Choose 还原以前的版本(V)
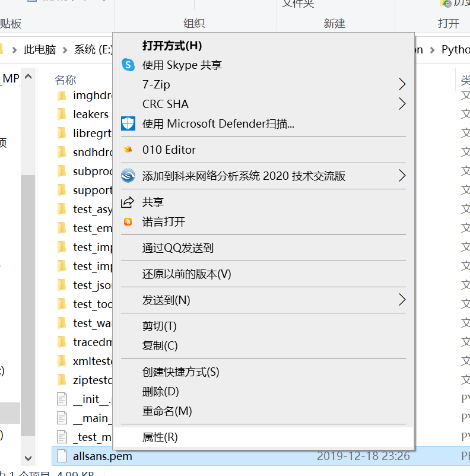The width and height of the screenshot is (470, 476). click(263, 274)
